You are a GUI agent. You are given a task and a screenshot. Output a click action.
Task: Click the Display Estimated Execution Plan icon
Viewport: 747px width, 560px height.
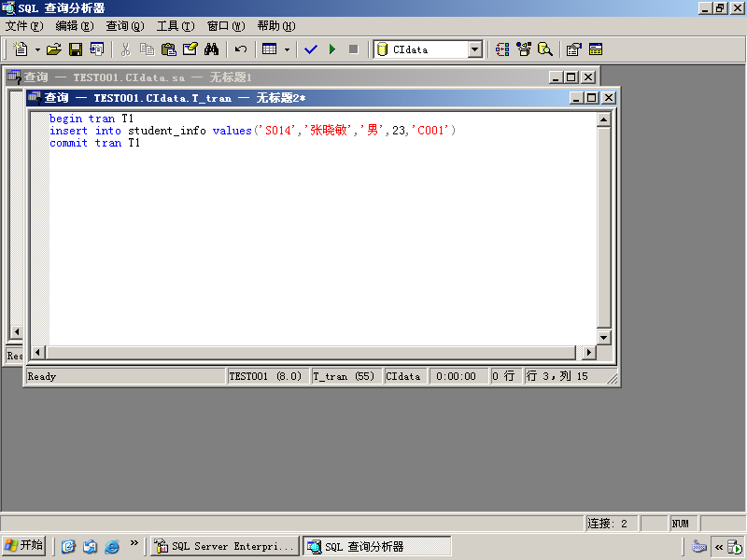click(x=502, y=49)
